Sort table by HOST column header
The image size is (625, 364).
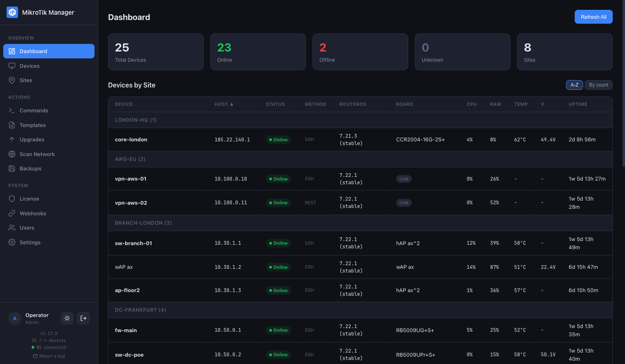click(x=224, y=104)
